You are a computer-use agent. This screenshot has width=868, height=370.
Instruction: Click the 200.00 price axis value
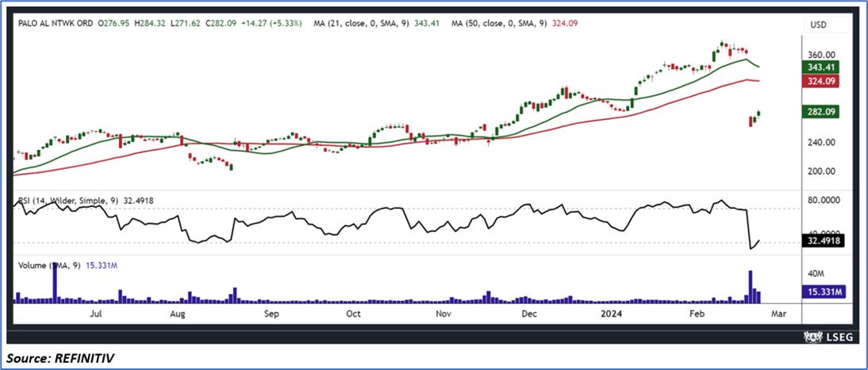click(821, 172)
